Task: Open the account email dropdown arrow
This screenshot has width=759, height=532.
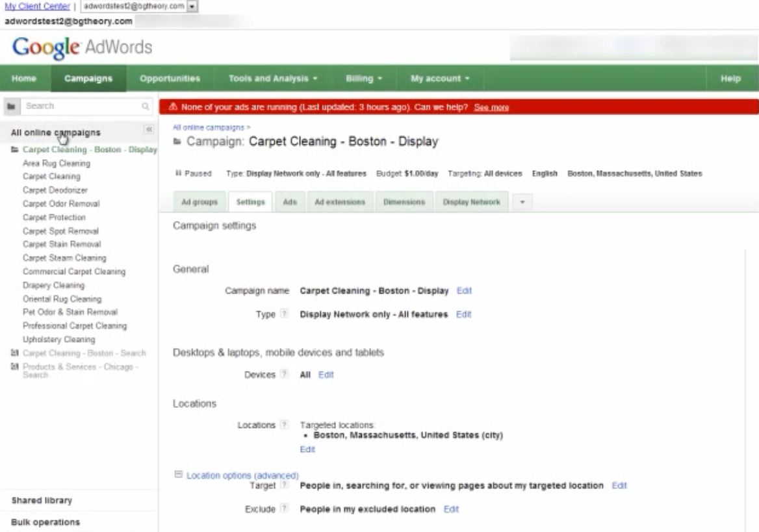Action: point(192,6)
